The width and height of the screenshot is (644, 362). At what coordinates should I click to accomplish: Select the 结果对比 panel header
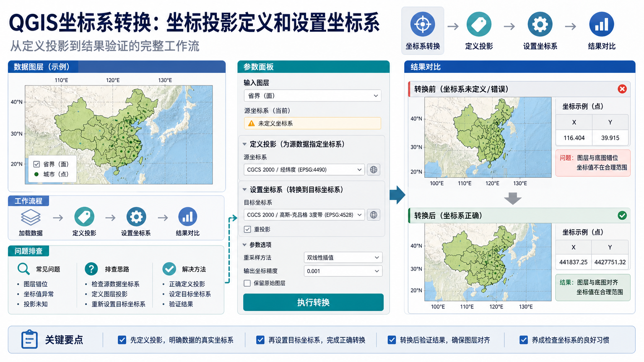pyautogui.click(x=520, y=67)
